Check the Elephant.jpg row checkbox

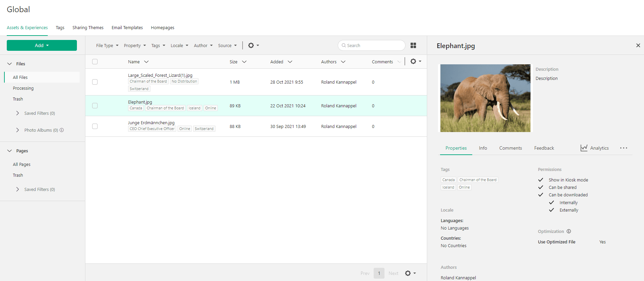95,106
